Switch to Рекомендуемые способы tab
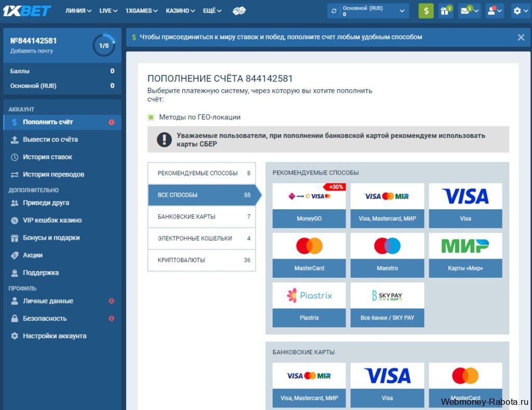This screenshot has height=410, width=532. [202, 173]
